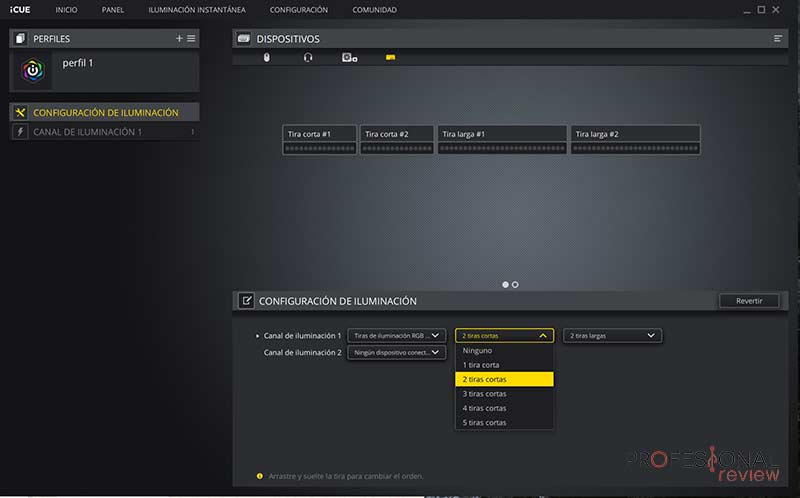Click the lightning icon for Canal de Iluminación 1
This screenshot has height=498, width=800.
(20, 132)
